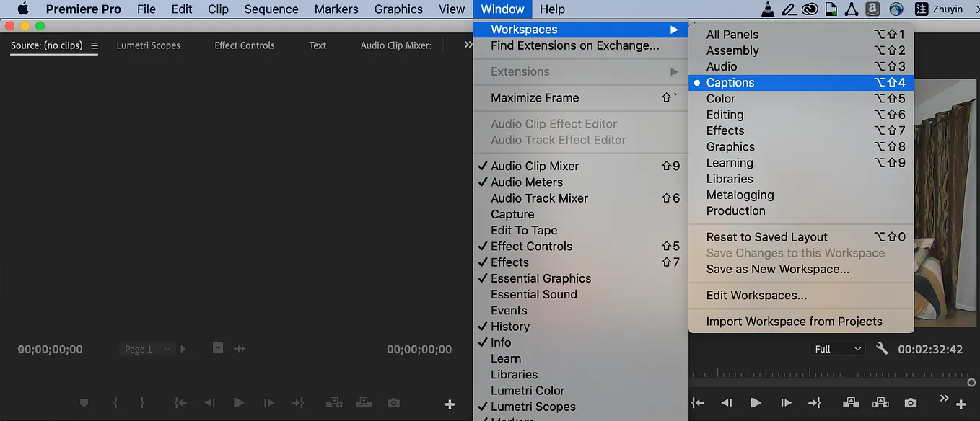
Task: Open the Program monitor button editor plus
Action: pos(961,404)
